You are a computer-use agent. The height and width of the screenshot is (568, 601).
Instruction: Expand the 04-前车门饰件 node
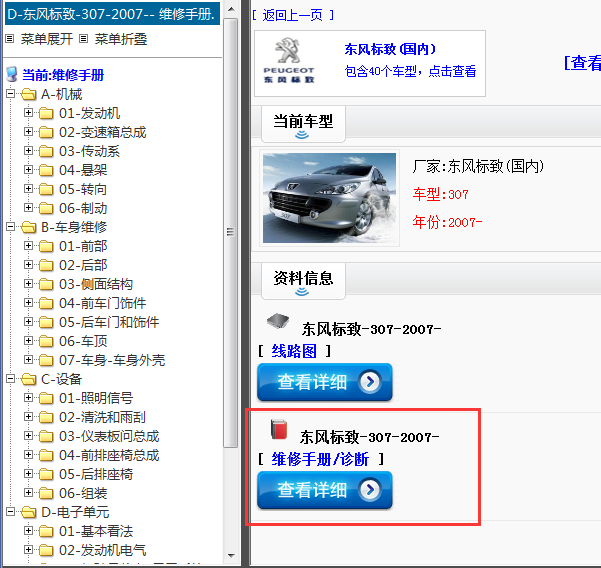click(x=28, y=302)
